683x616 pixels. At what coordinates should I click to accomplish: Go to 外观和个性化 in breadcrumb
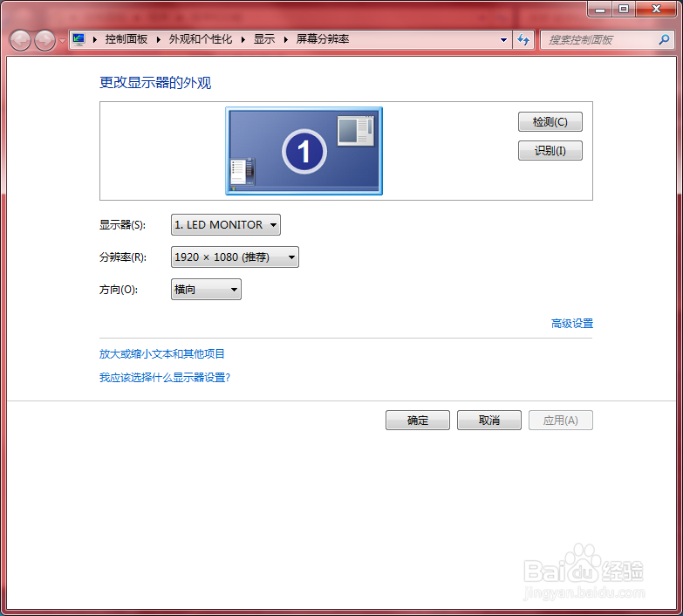click(x=201, y=39)
